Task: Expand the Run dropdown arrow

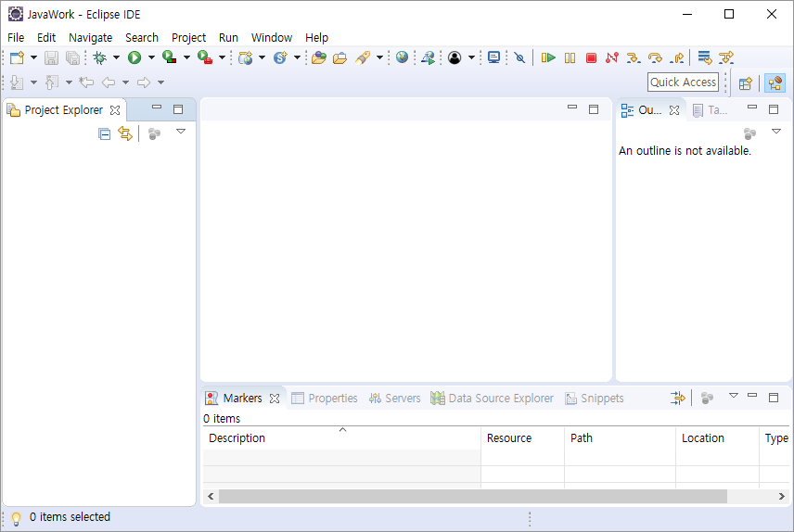Action: 151,57
